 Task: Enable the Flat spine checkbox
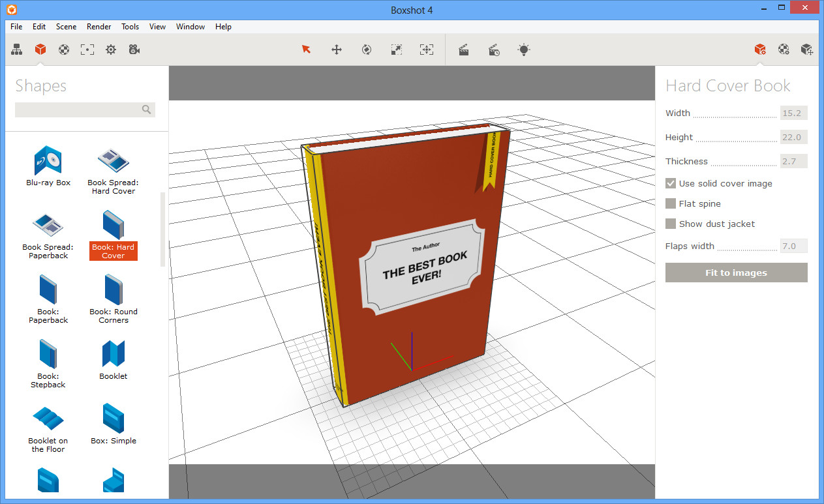tap(671, 204)
